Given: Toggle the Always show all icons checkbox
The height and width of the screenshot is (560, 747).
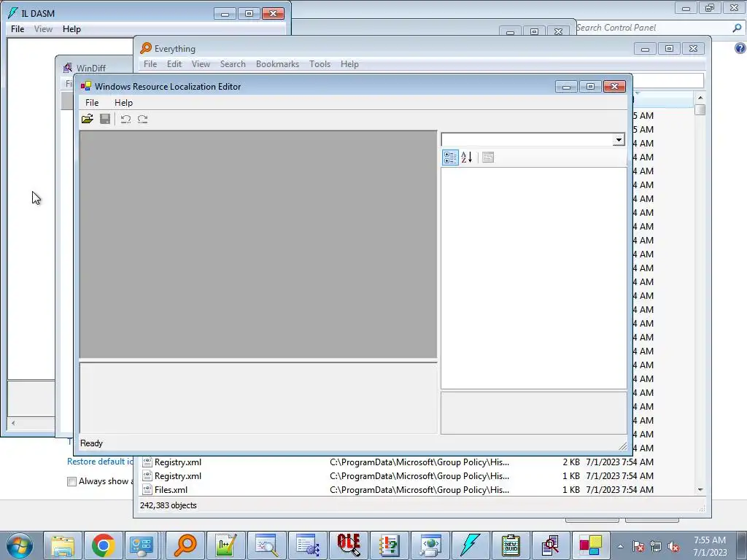Looking at the screenshot, I should [x=72, y=481].
